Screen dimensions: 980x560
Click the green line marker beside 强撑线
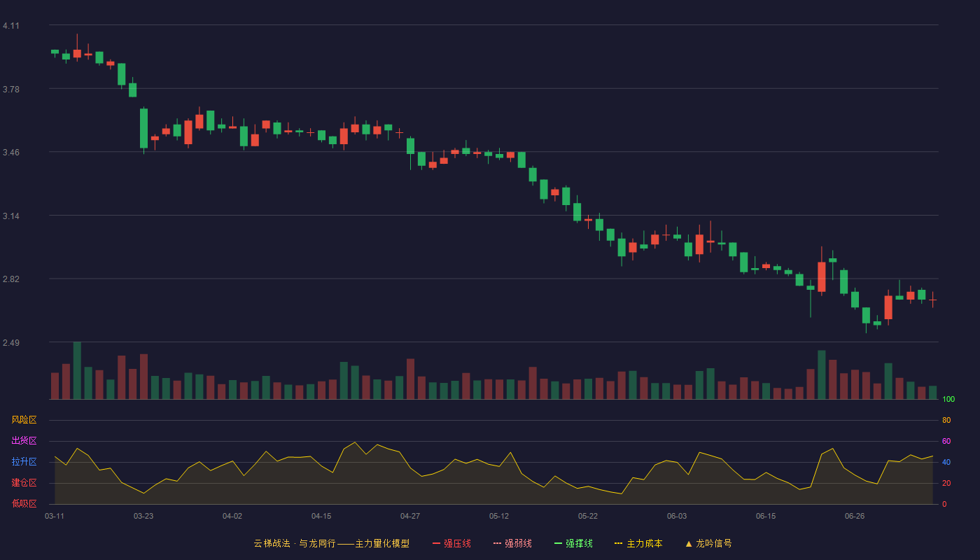click(x=558, y=543)
